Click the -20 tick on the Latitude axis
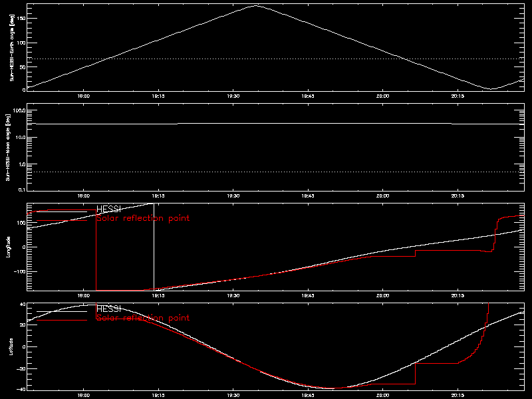Image resolution: width=532 pixels, height=399 pixels. point(21,368)
